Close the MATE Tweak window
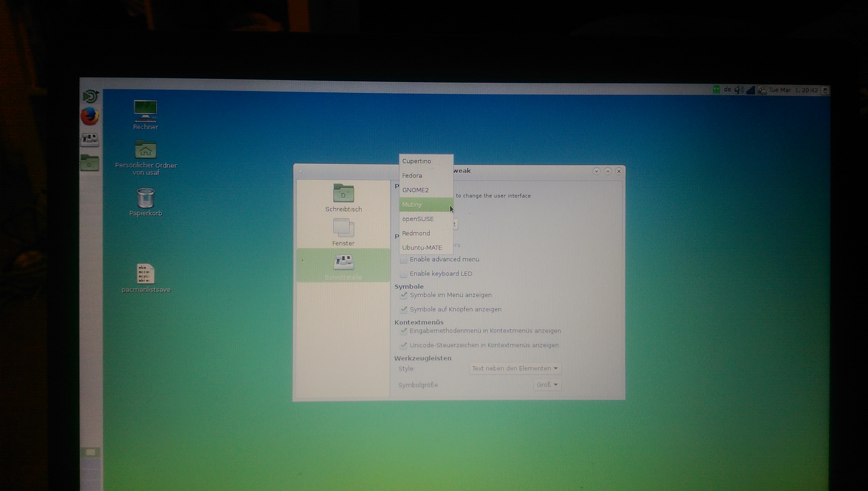The image size is (868, 491). pos(619,171)
